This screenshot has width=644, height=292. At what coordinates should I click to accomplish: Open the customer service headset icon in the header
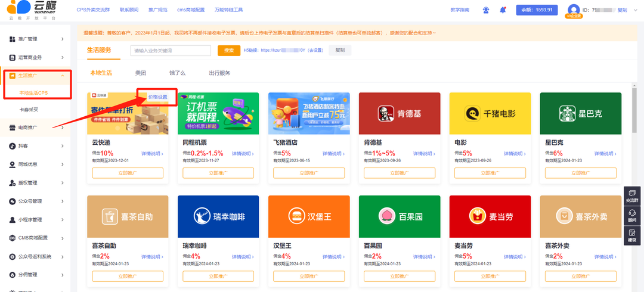coord(486,10)
